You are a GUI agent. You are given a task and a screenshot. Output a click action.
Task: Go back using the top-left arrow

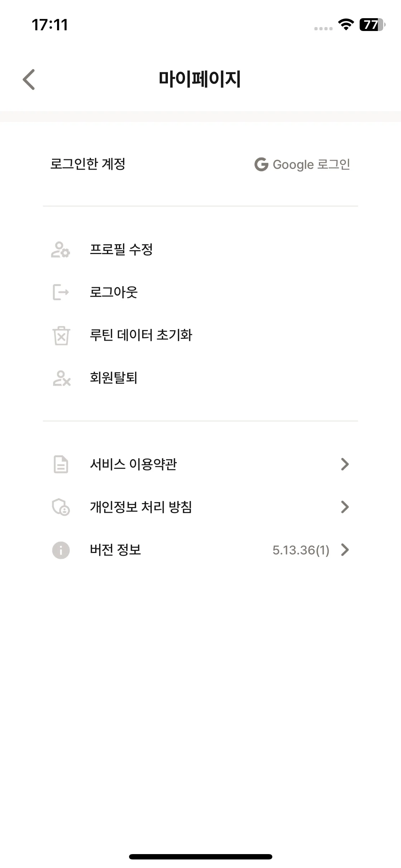click(29, 79)
